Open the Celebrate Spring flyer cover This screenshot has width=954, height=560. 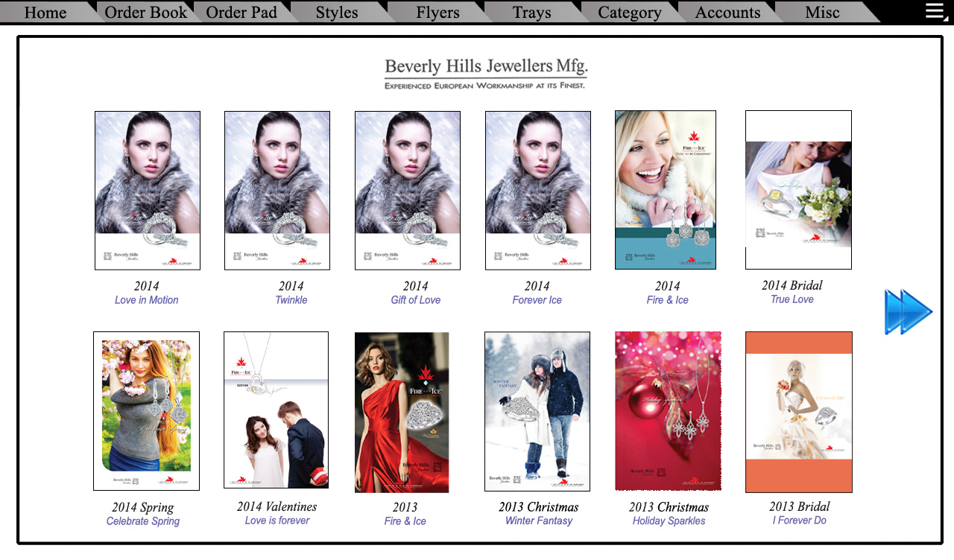(146, 411)
